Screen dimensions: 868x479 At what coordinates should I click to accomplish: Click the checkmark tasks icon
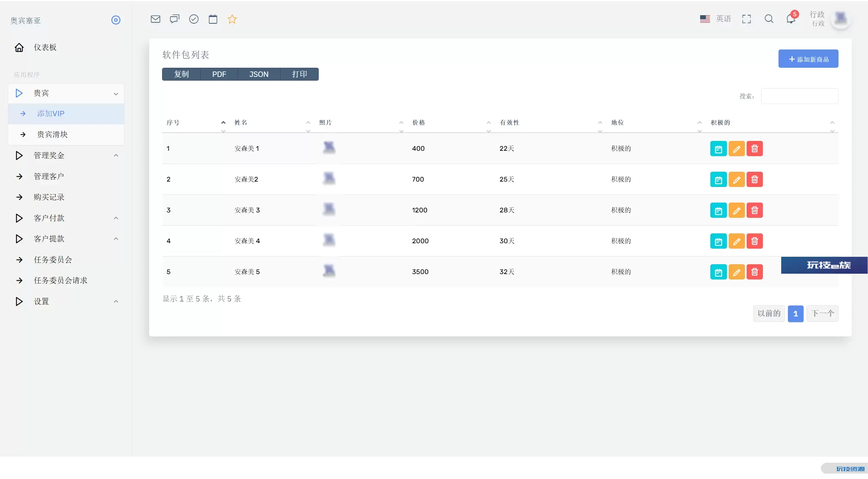pos(194,19)
